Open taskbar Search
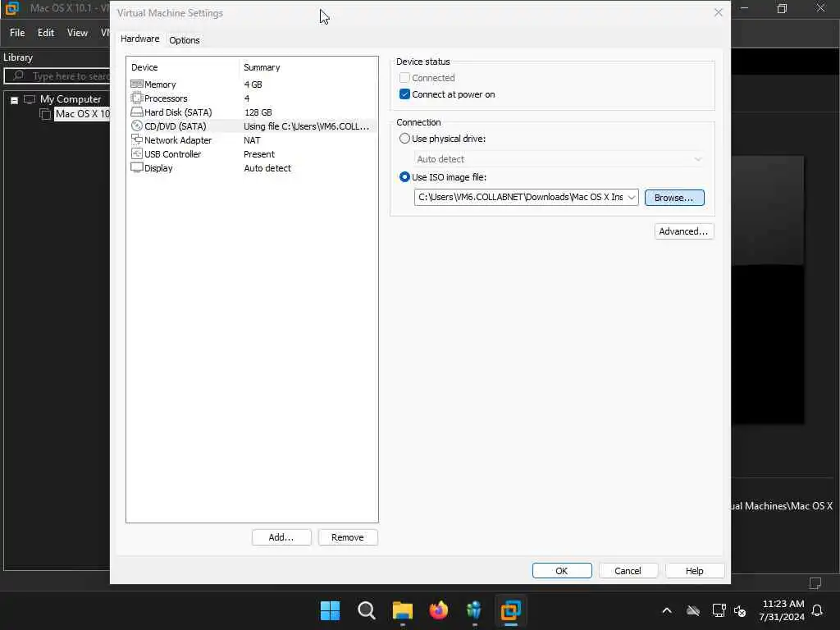Image resolution: width=840 pixels, height=630 pixels. pos(367,610)
